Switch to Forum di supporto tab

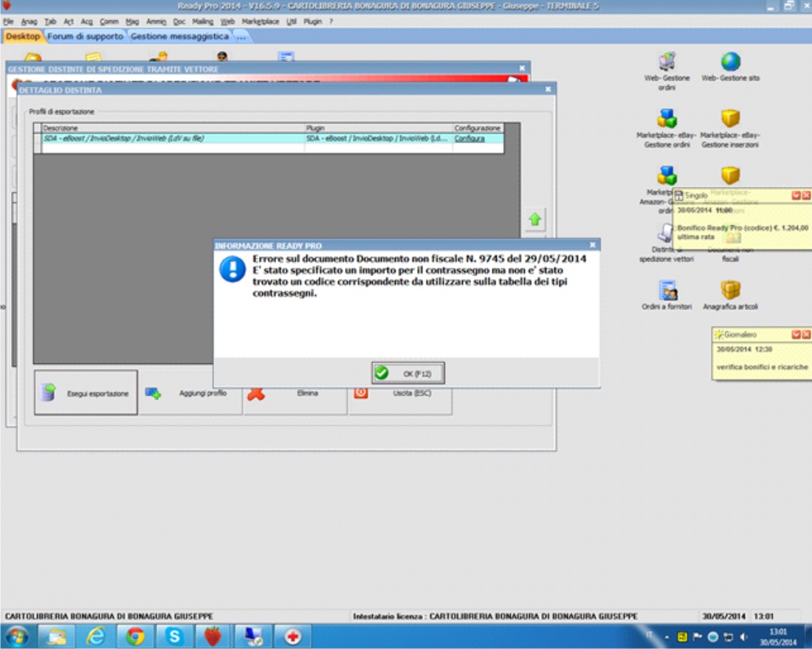[x=86, y=36]
